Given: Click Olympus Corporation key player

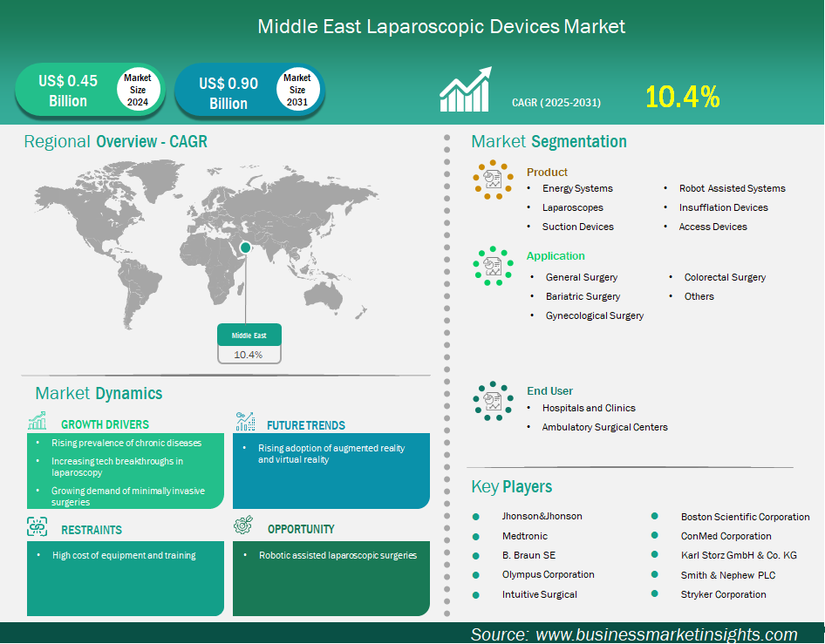Looking at the screenshot, I should pos(549,574).
